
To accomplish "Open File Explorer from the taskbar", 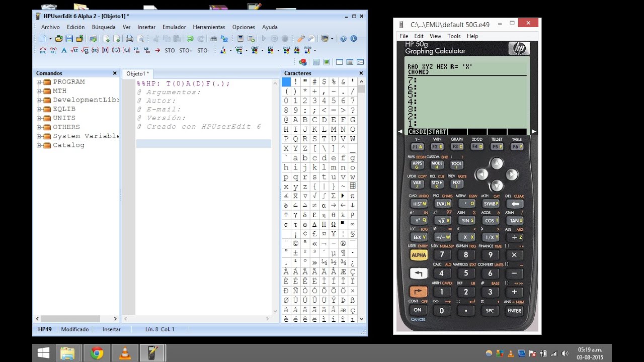I will pyautogui.click(x=67, y=353).
